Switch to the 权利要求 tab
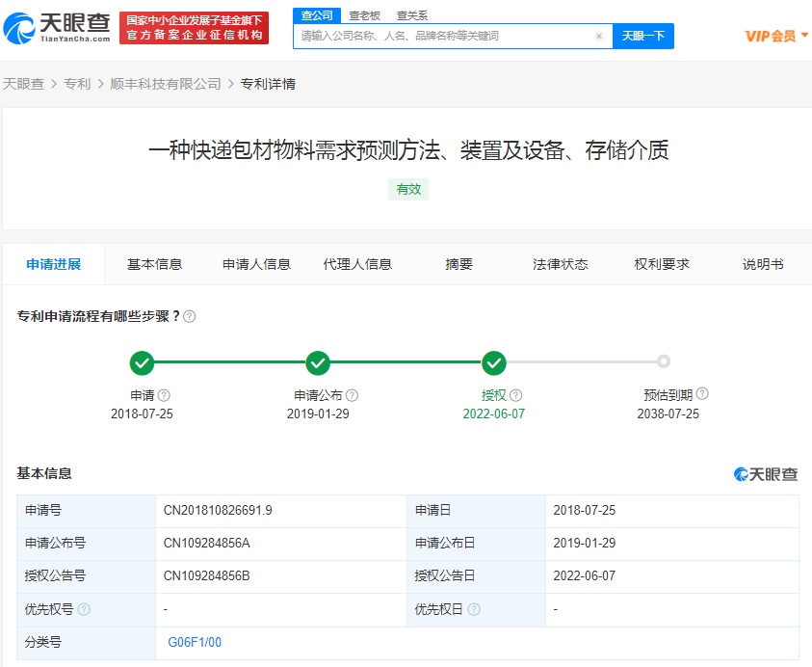812x667 pixels. click(662, 264)
